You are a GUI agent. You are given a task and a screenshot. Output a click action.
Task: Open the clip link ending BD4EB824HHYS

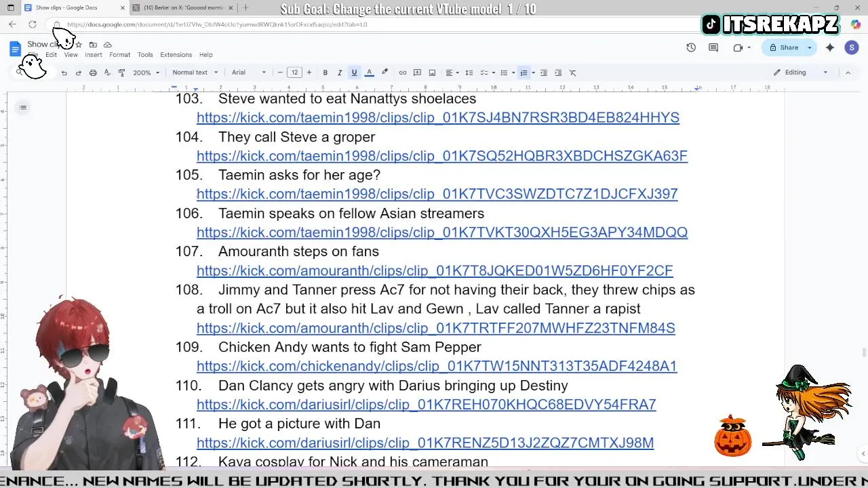[438, 117]
